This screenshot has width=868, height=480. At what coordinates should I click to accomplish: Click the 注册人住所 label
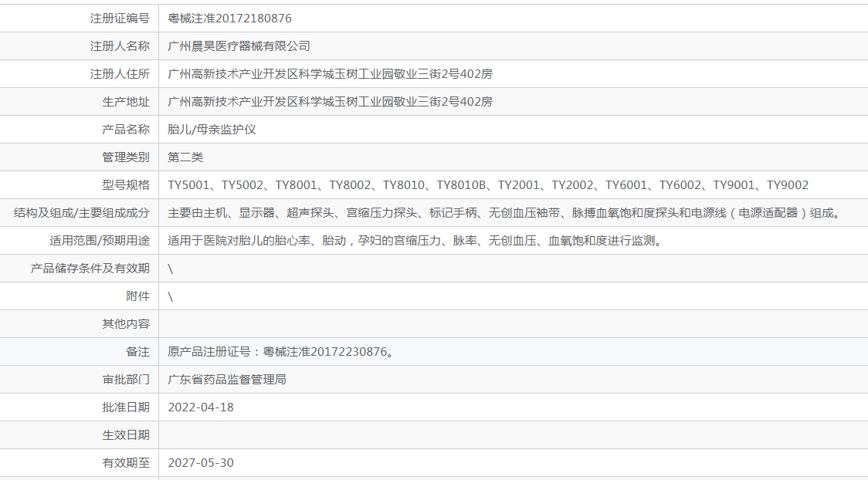[x=120, y=73]
